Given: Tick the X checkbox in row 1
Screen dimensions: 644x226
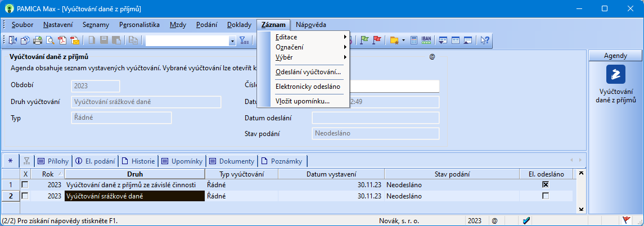Looking at the screenshot, I should point(25,184).
